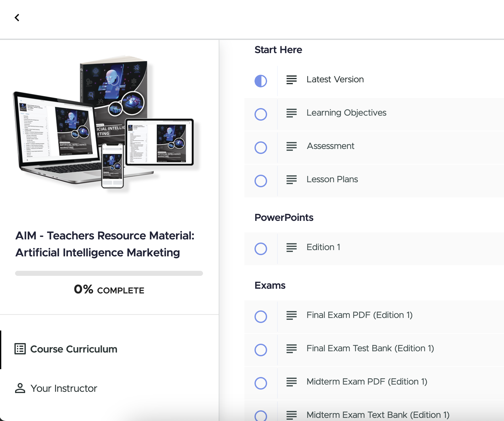The height and width of the screenshot is (421, 504).
Task: Toggle the half-filled progress circle on Latest Version
Action: coord(260,81)
